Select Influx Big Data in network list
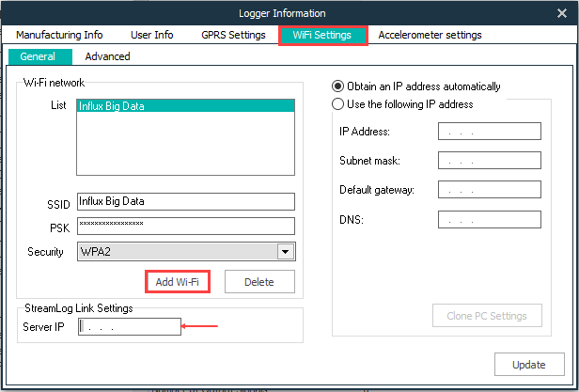Screen dimensions: 579x392 tap(186, 106)
